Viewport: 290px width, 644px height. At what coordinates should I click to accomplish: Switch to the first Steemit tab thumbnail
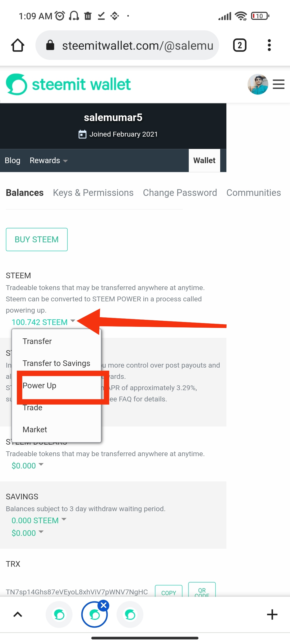click(59, 614)
